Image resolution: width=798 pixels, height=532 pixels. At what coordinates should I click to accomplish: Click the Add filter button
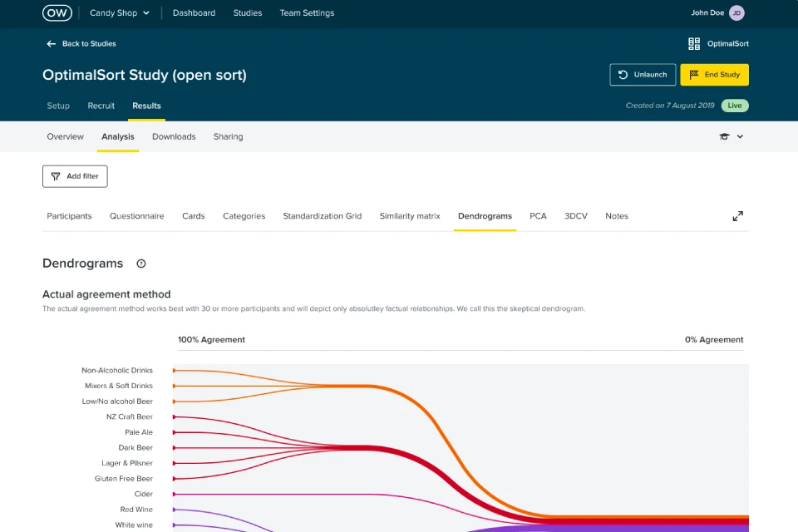pyautogui.click(x=75, y=176)
